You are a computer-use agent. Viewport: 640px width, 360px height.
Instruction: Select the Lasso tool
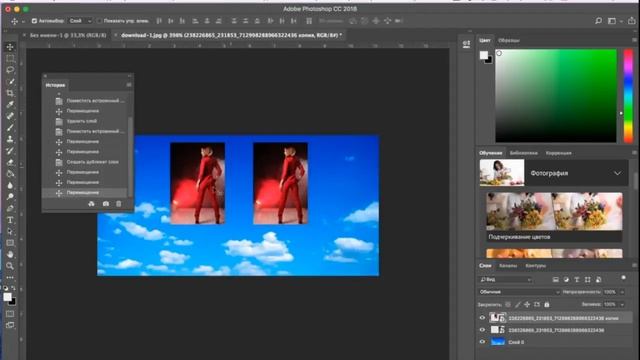[10, 70]
